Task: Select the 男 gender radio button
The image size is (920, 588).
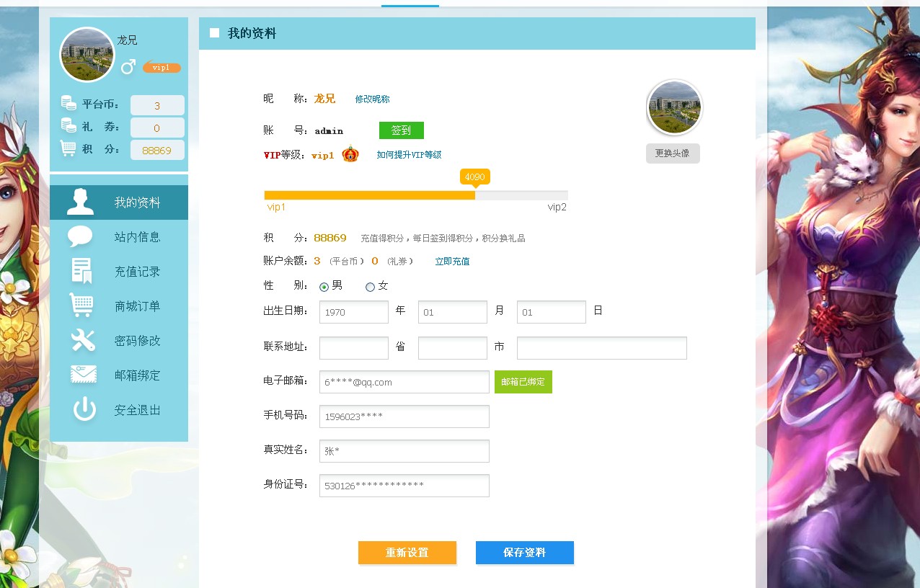Action: click(324, 287)
